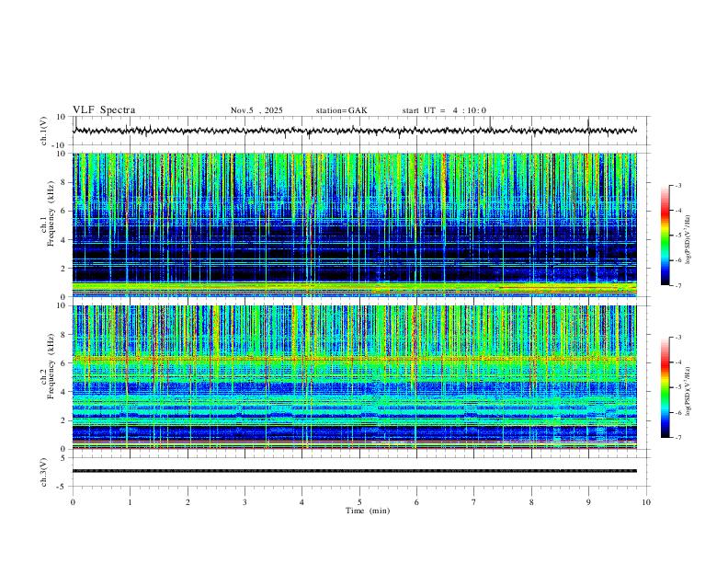
Task: Click the upper color bar's log(PSD) label
Action: (688, 239)
